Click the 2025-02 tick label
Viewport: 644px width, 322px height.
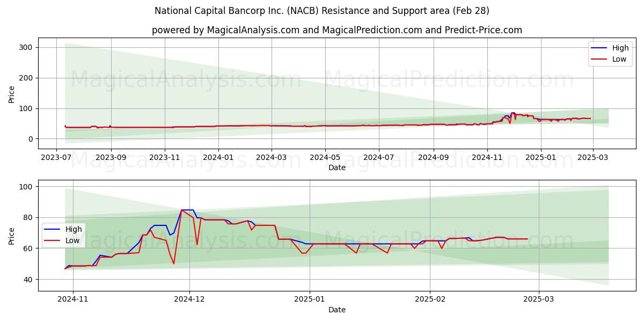point(430,299)
